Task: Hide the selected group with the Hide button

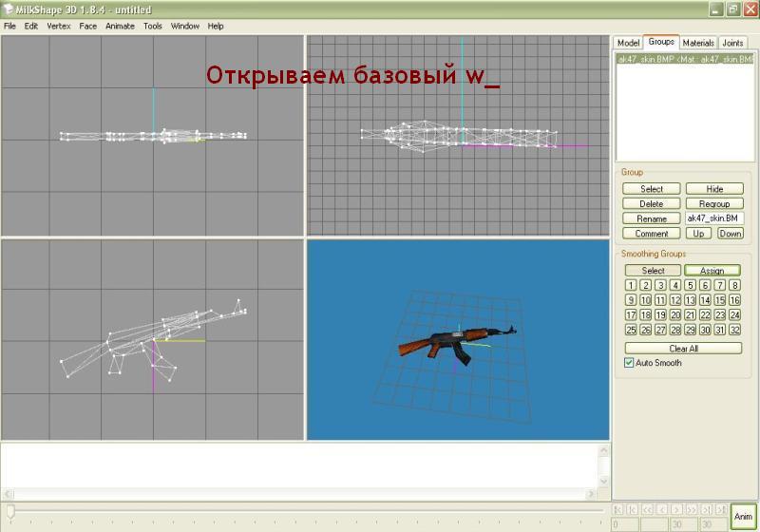Action: (x=714, y=189)
